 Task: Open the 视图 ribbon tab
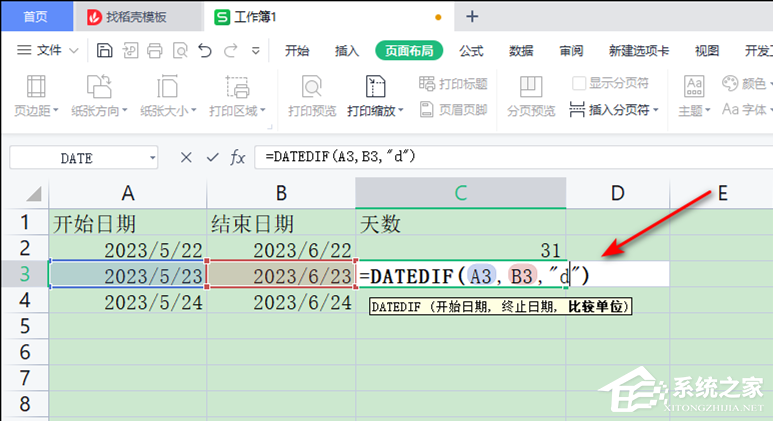707,51
